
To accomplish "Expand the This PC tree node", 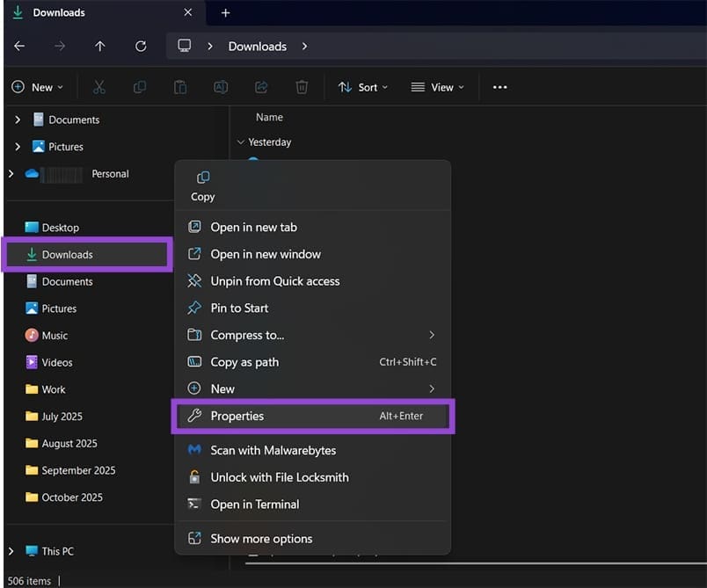I will point(11,551).
